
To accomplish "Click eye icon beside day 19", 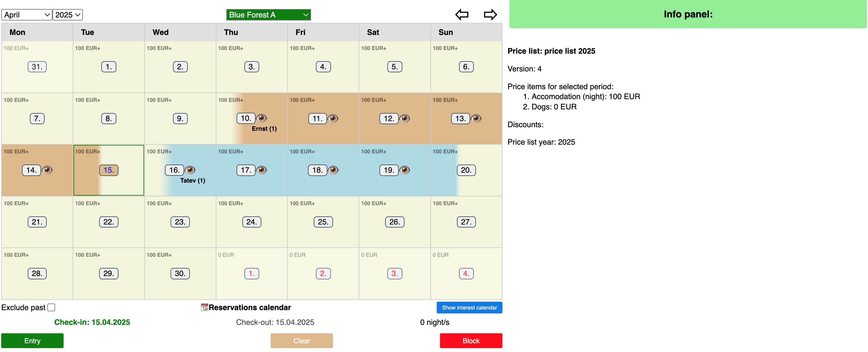I will coord(404,170).
